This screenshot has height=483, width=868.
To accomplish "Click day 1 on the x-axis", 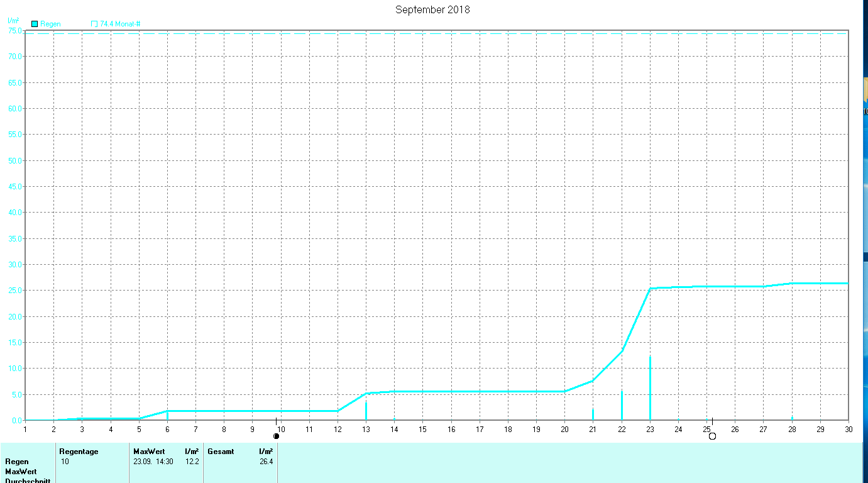I will 25,430.
